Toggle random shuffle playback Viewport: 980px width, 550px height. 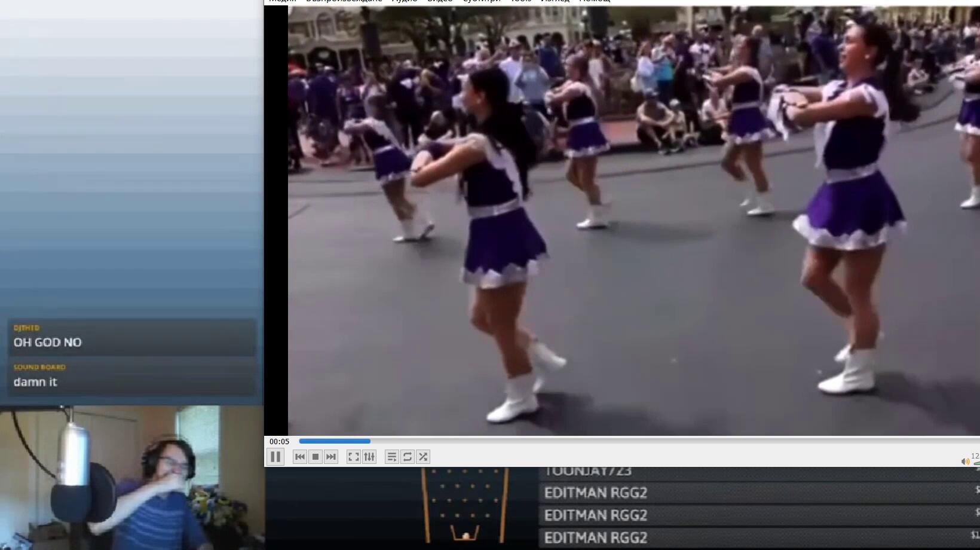coord(423,457)
